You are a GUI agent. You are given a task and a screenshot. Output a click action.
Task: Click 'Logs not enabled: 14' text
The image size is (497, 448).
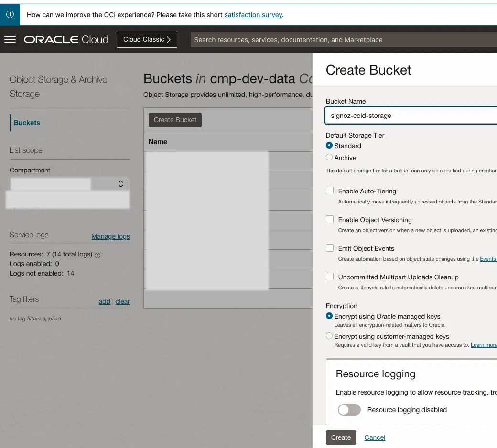tap(42, 273)
